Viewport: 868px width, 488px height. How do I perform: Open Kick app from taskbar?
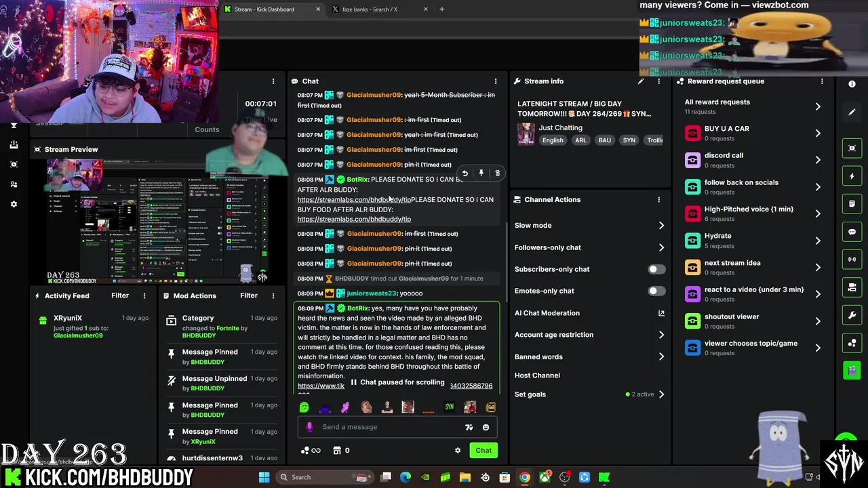point(604,477)
